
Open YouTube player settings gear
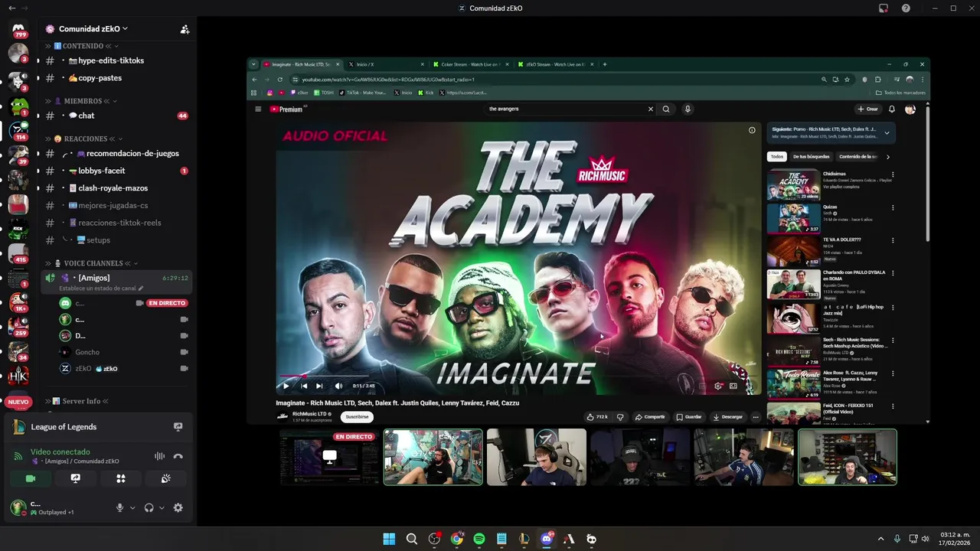717,386
